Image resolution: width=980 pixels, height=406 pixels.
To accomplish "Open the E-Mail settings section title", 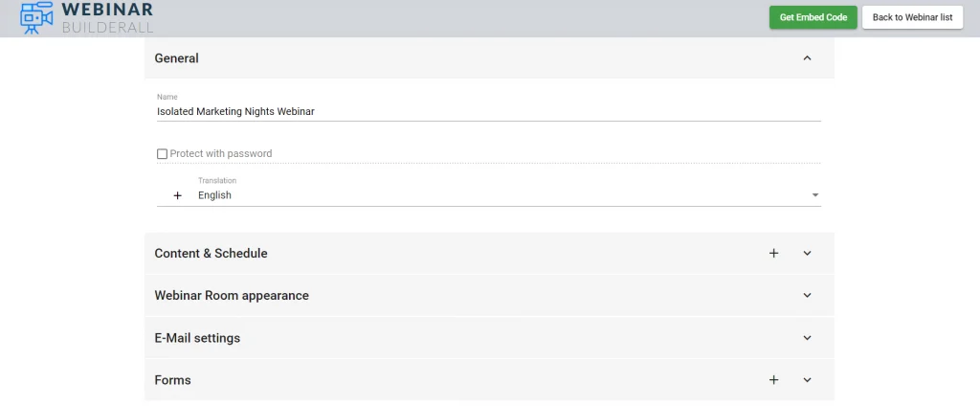I will [x=197, y=338].
